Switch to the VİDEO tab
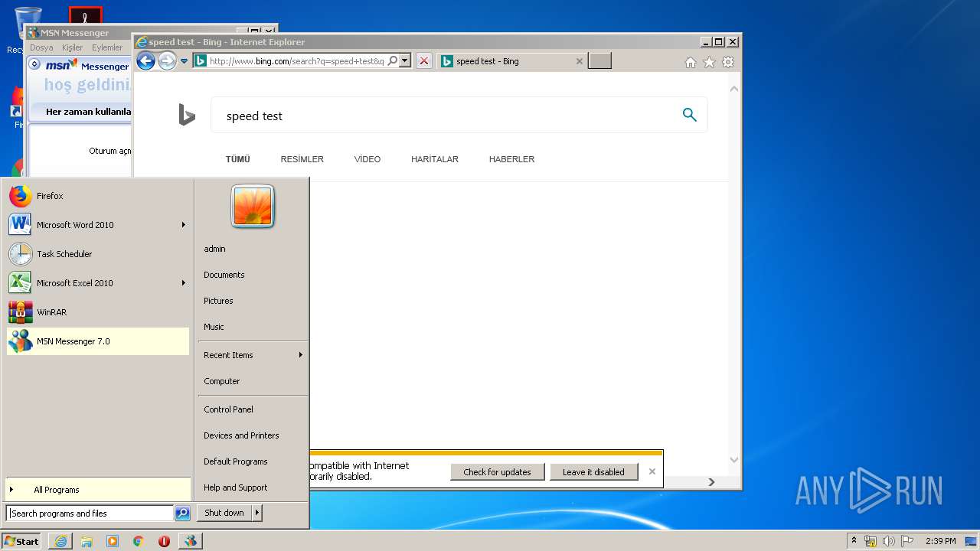Screen dimensions: 980x551 367,159
